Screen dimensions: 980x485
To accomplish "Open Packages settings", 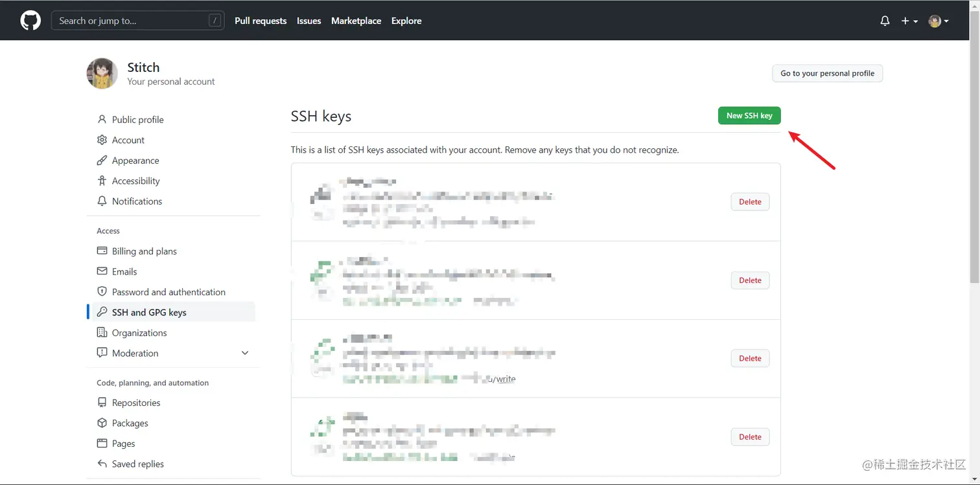I will [x=130, y=423].
